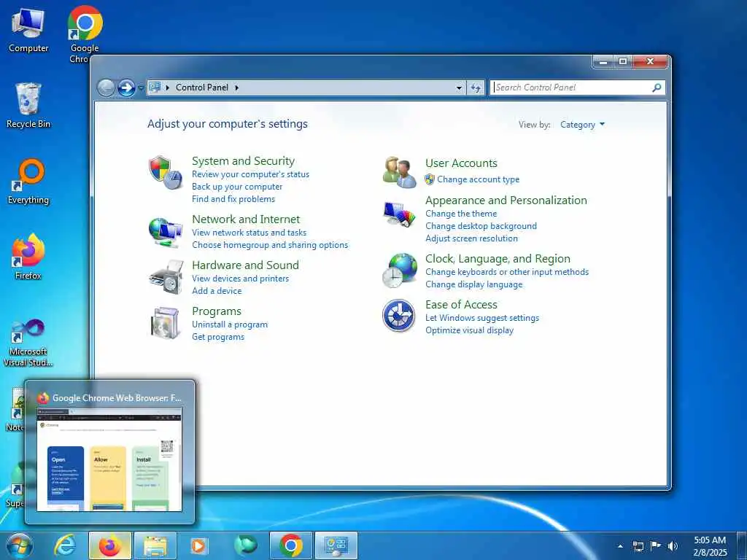This screenshot has height=560, width=747.
Task: Click the search magnifier in Control Panel
Action: (x=657, y=87)
